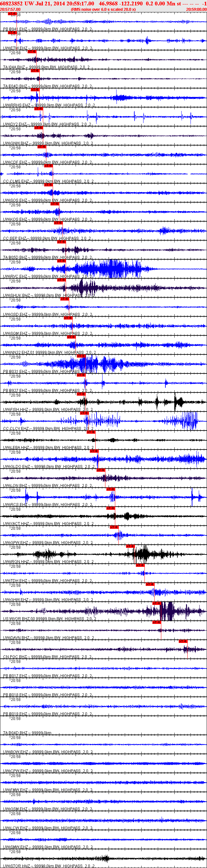Click red pick flag on CN PGC BHZ waveform
This screenshot has height=868, width=207.
click(183, 641)
